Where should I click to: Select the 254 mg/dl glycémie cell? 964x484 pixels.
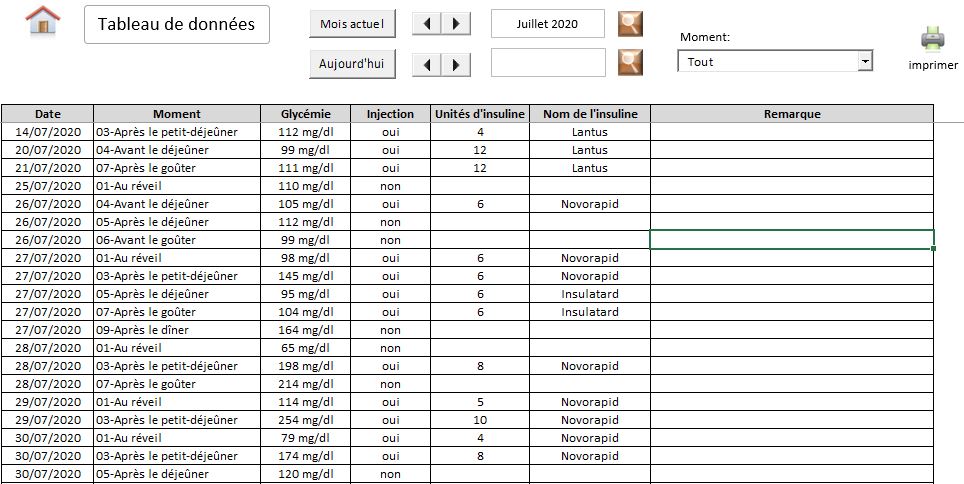click(306, 420)
